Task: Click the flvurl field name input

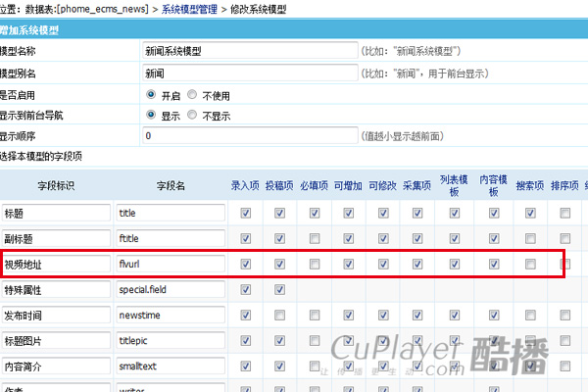Action: pos(170,264)
